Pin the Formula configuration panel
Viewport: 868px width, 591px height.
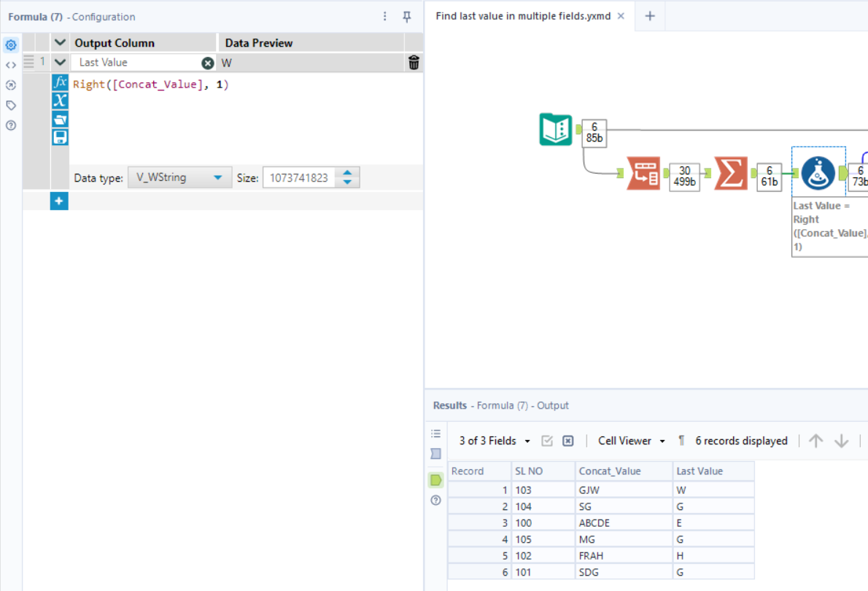[406, 16]
